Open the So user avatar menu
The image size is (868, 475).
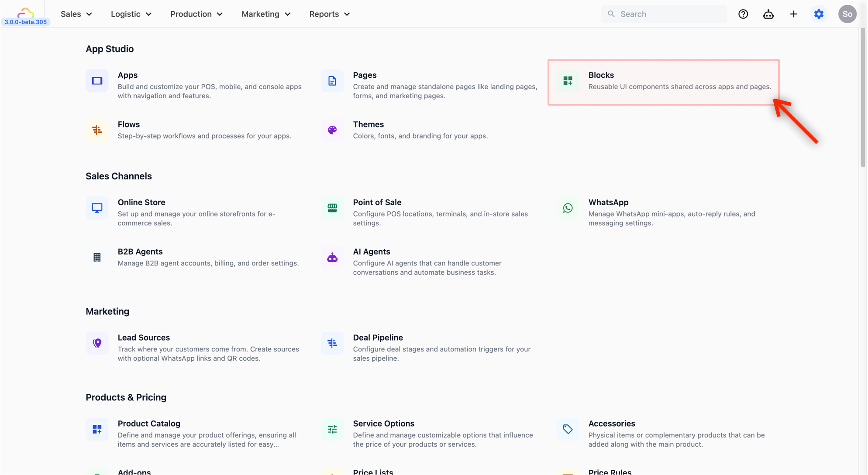[847, 14]
